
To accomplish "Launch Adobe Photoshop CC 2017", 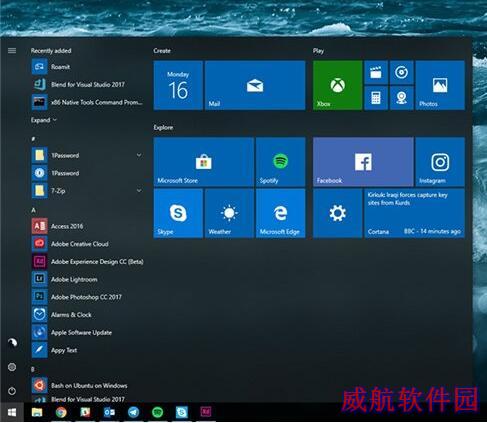I will pyautogui.click(x=87, y=297).
